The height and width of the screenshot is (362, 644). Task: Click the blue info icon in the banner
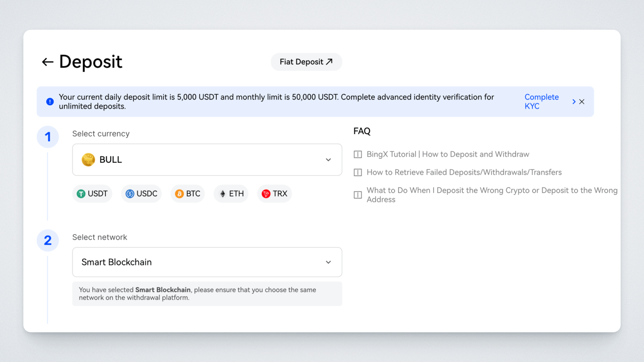(50, 102)
